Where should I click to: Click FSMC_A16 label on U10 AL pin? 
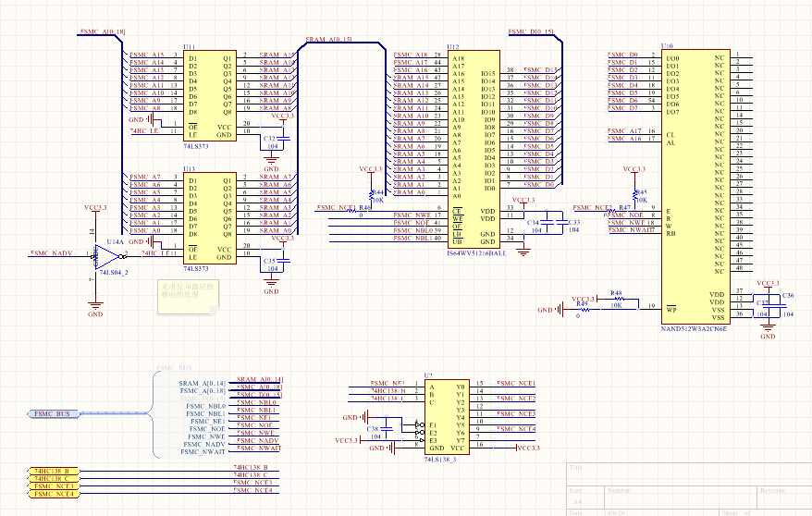(x=625, y=139)
